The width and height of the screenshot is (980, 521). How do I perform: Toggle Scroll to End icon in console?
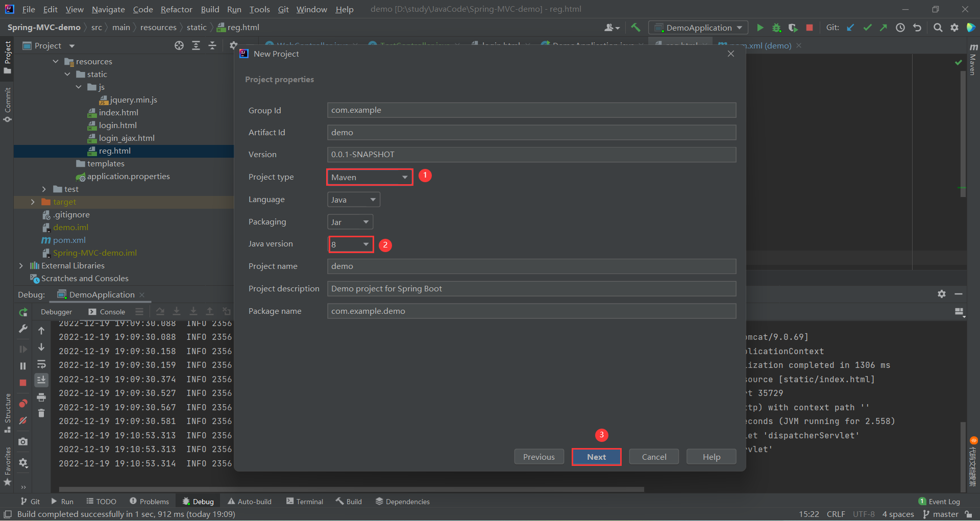click(41, 380)
